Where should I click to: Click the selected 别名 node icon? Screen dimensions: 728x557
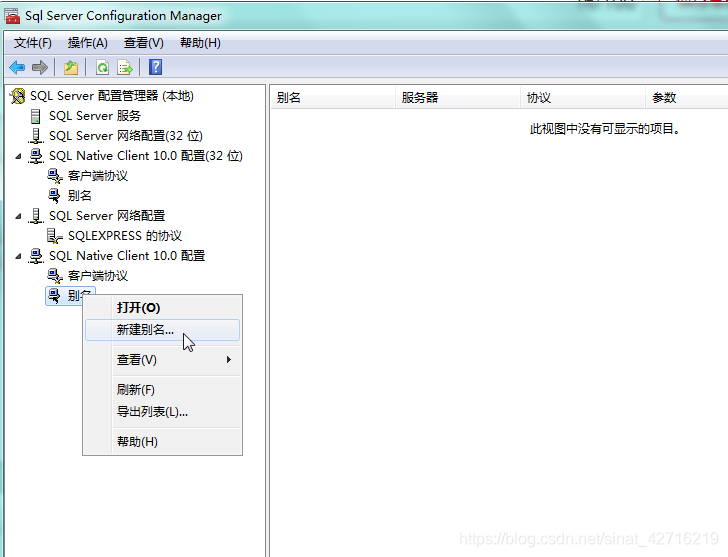54,295
